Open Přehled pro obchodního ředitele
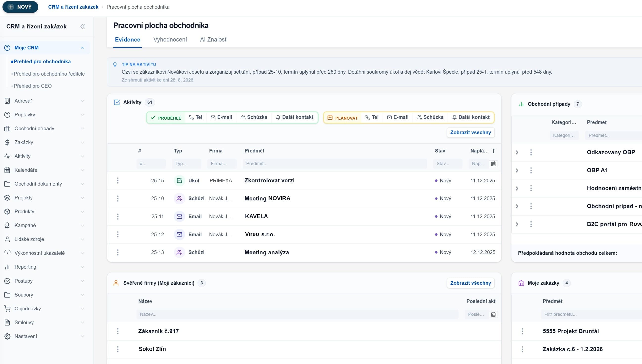 49,74
